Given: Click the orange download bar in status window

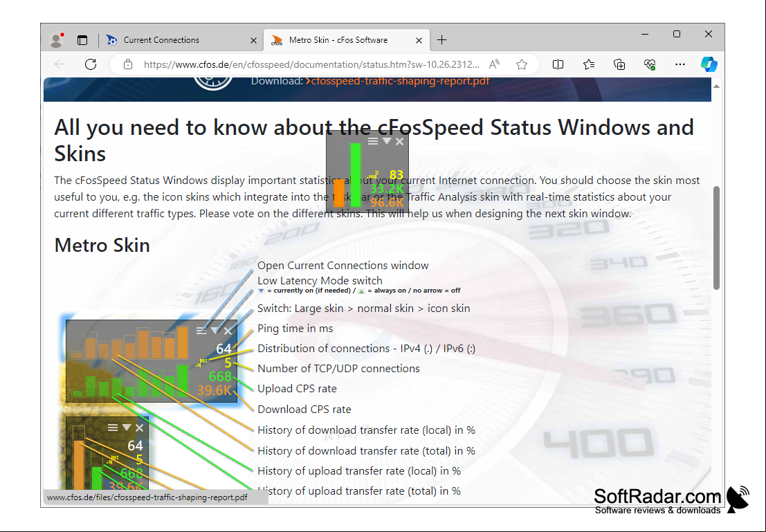Looking at the screenshot, I should (338, 193).
